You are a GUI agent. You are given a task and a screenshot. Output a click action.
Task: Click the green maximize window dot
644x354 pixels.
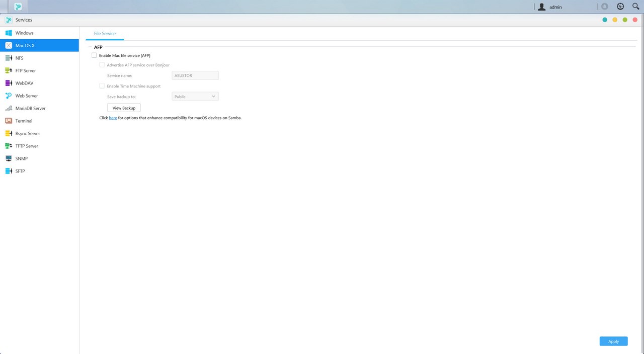pyautogui.click(x=625, y=20)
